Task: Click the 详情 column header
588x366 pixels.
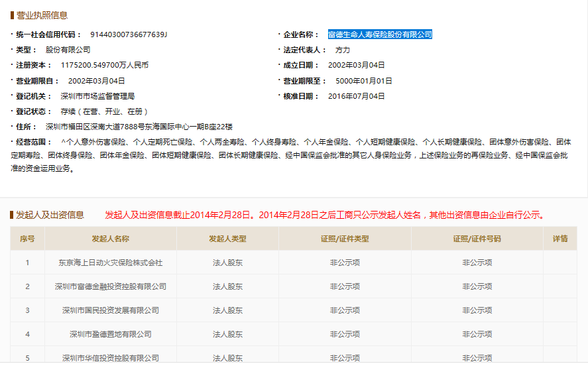Action: (x=560, y=239)
